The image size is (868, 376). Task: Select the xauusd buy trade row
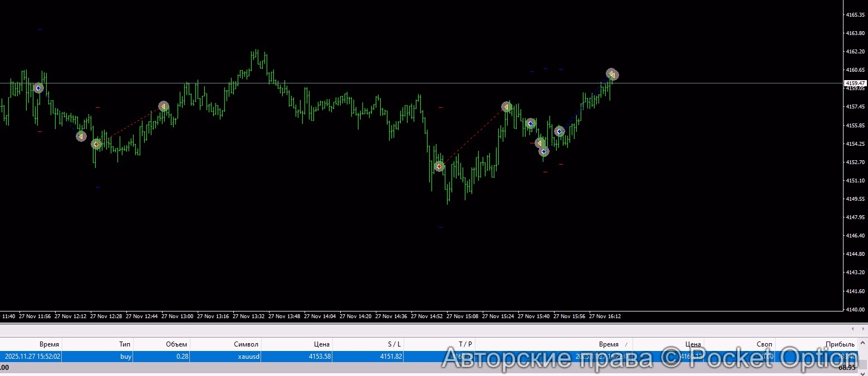tap(223, 357)
